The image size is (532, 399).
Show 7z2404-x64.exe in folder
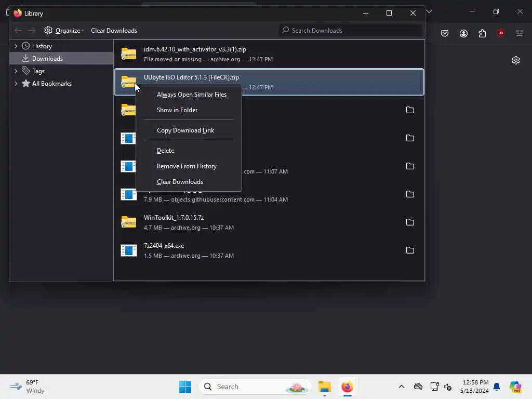410,250
